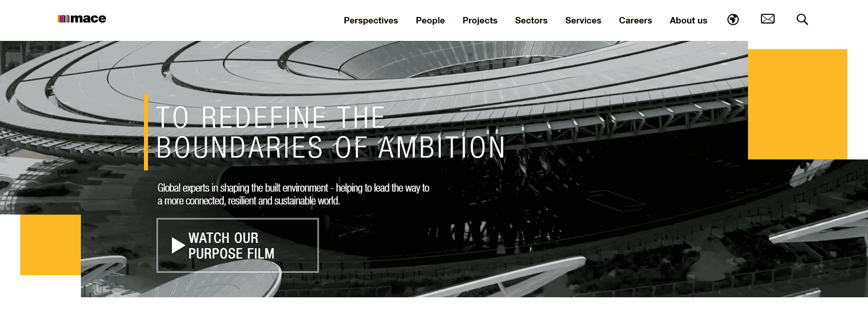Open the globe language selector icon
Screen dimensions: 868x312
[733, 19]
